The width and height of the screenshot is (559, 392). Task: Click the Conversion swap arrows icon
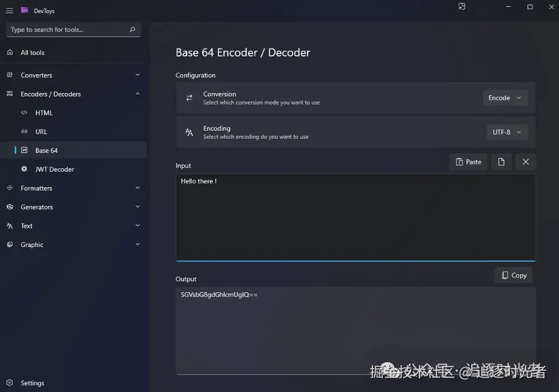[189, 98]
